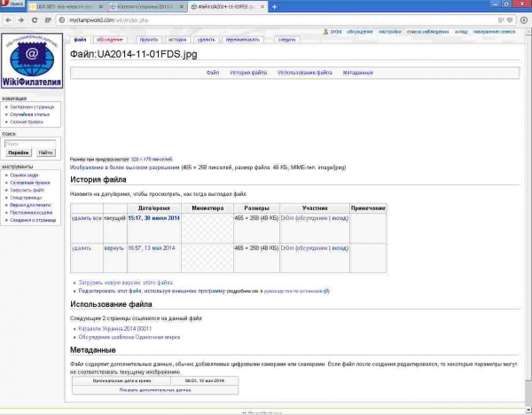Open a new browser tab with plus button
Viewport: 532px width, 415px height.
(275, 7)
